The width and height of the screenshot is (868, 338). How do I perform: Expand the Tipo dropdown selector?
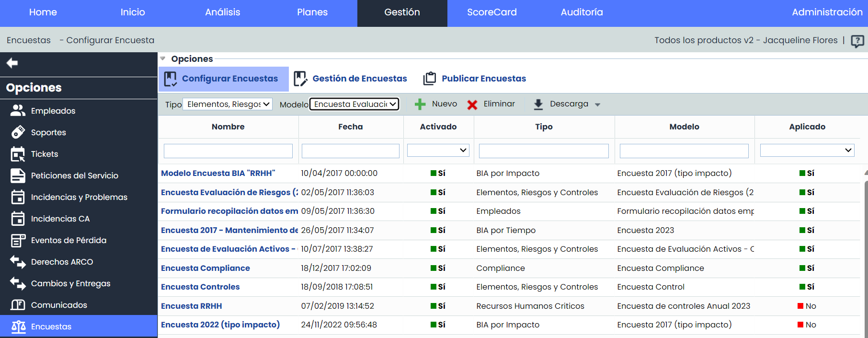[228, 104]
